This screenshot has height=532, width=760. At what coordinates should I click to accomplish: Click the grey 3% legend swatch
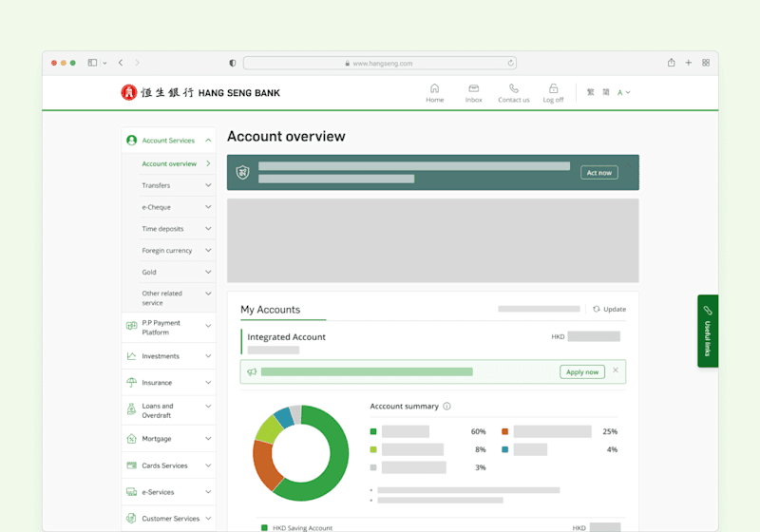click(x=373, y=467)
